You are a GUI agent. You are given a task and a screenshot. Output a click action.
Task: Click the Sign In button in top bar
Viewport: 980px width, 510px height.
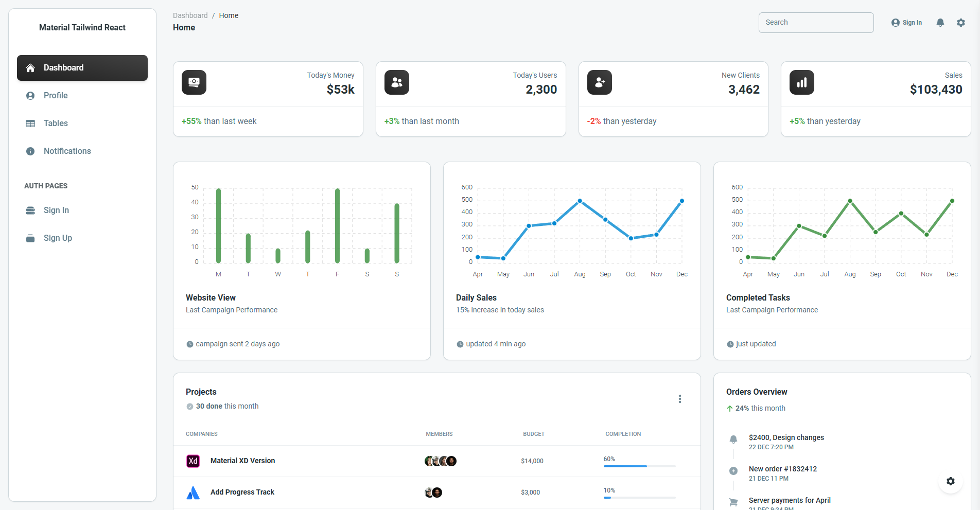(906, 23)
